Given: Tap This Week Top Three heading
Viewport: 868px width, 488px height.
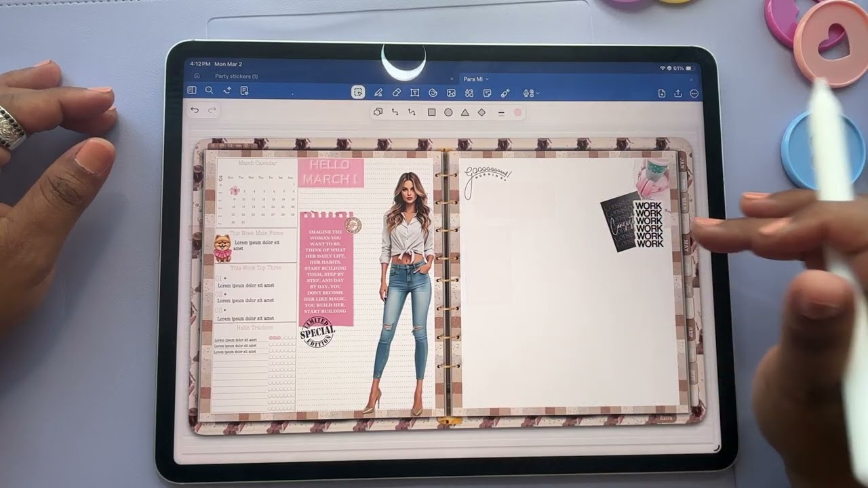Looking at the screenshot, I should tap(256, 268).
